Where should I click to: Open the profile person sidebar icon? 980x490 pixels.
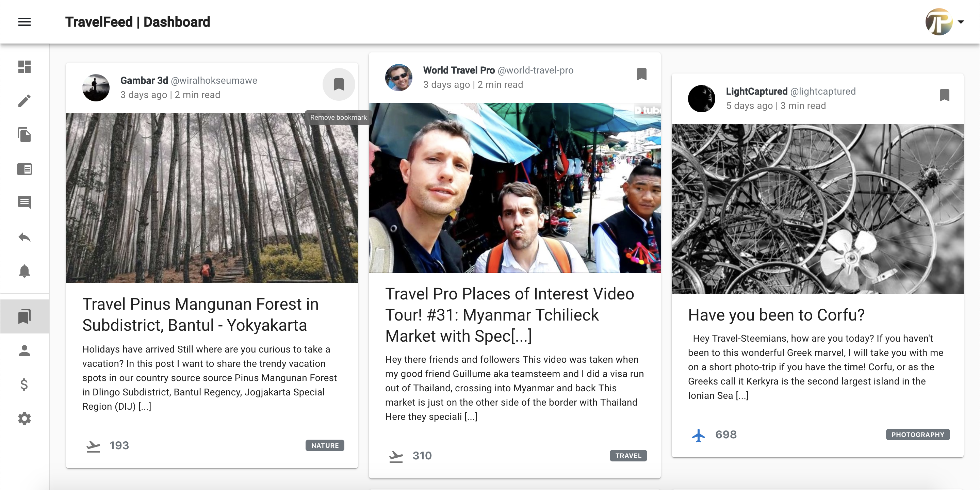(24, 350)
